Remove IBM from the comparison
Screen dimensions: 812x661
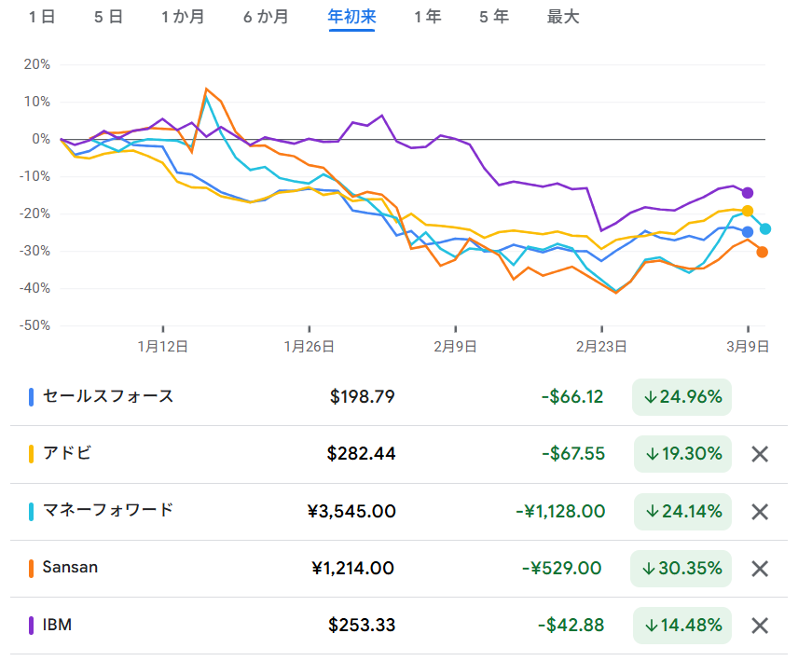(x=761, y=626)
